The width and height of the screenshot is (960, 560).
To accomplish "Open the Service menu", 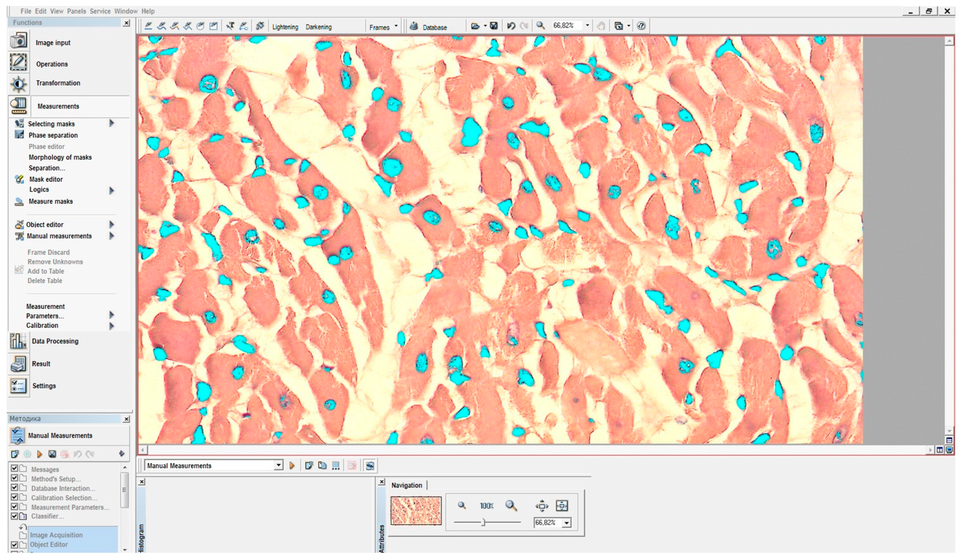I will coord(100,11).
